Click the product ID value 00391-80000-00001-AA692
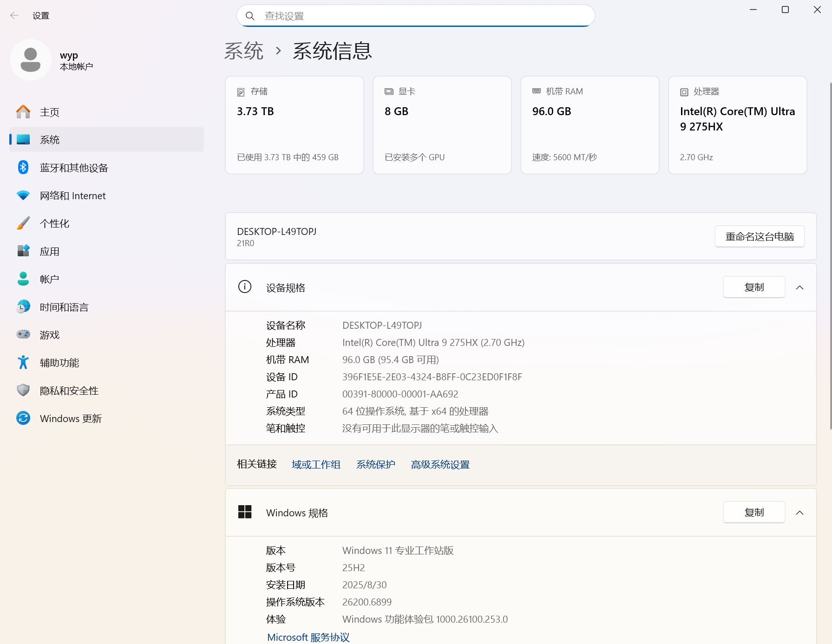832x644 pixels. 400,394
